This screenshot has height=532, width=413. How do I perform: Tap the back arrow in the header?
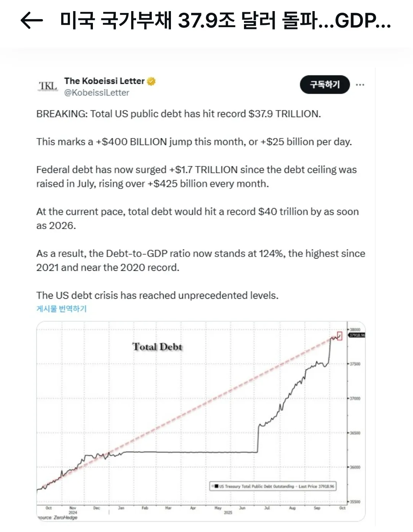click(31, 20)
